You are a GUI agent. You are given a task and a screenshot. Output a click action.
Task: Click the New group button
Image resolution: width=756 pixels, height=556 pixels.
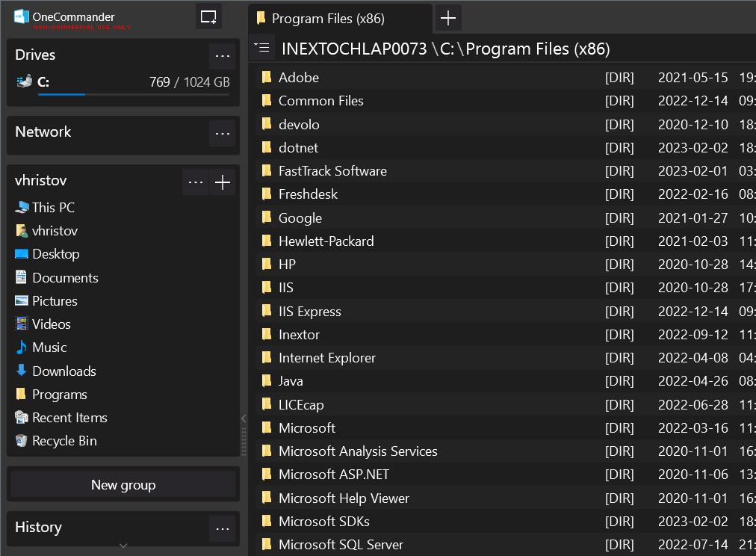[x=123, y=484]
